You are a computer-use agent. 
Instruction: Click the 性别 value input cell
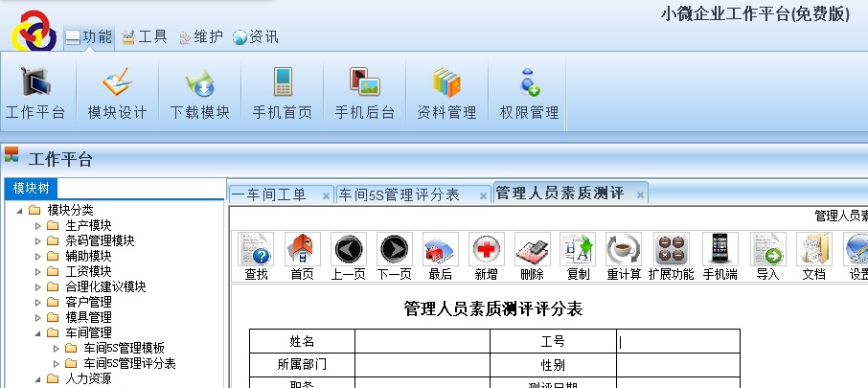coord(678,365)
